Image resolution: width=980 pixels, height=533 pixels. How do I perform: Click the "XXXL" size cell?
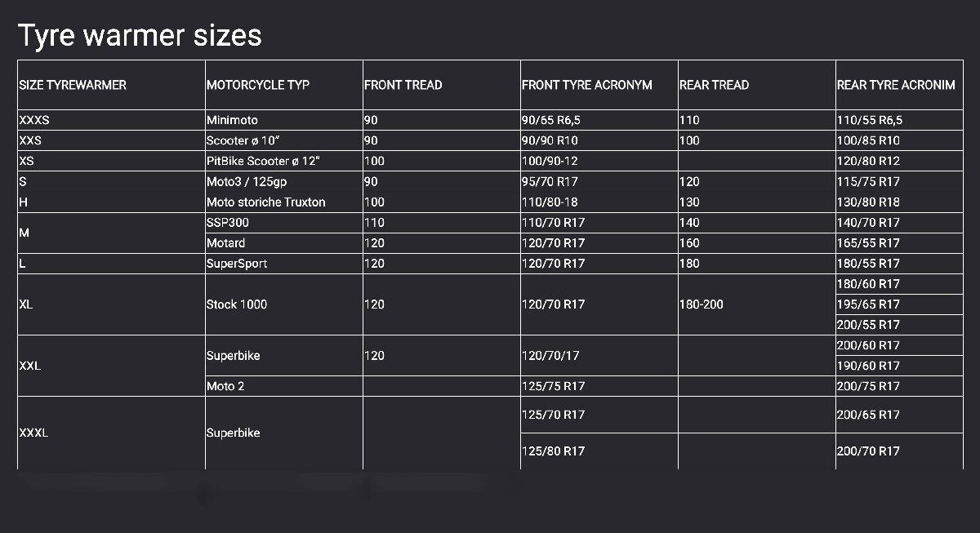[33, 433]
